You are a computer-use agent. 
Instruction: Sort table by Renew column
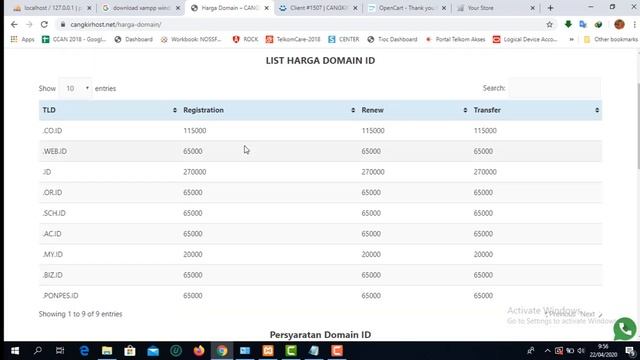(414, 110)
